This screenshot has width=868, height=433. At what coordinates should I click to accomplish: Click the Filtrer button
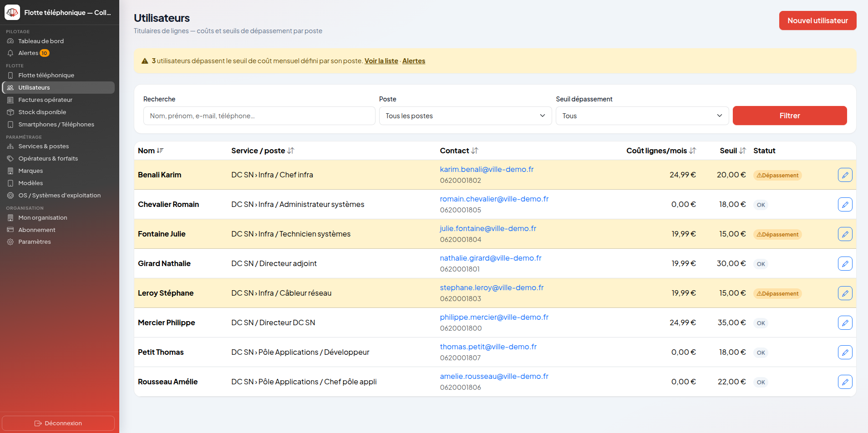pos(790,116)
